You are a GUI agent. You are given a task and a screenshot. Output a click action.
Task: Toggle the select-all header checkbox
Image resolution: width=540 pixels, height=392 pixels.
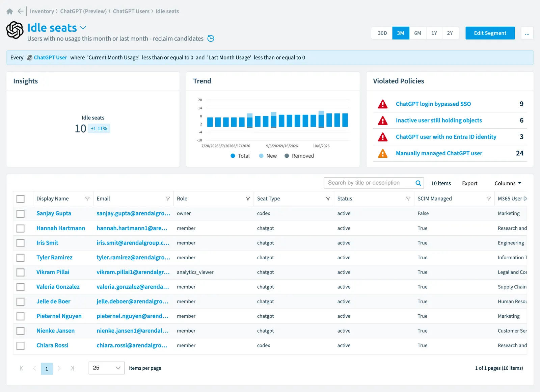pyautogui.click(x=21, y=199)
